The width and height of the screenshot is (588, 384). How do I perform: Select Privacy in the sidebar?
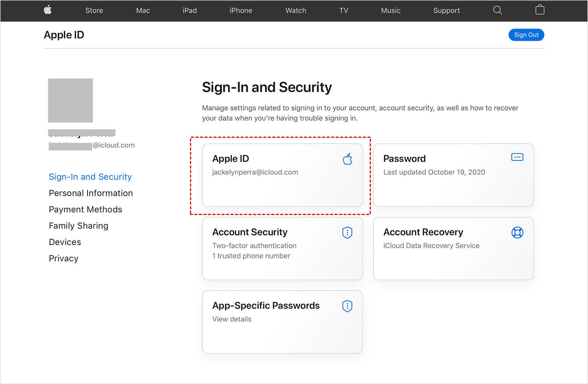[x=64, y=259]
